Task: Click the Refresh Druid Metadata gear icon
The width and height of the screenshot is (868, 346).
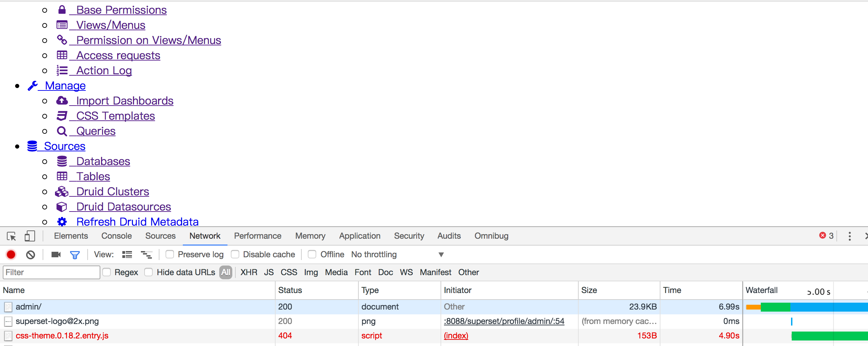Action: pyautogui.click(x=62, y=221)
